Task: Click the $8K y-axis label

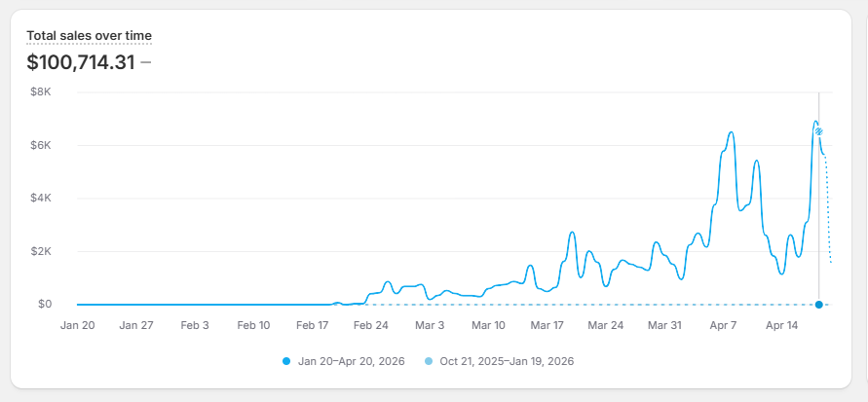Action: tap(41, 92)
